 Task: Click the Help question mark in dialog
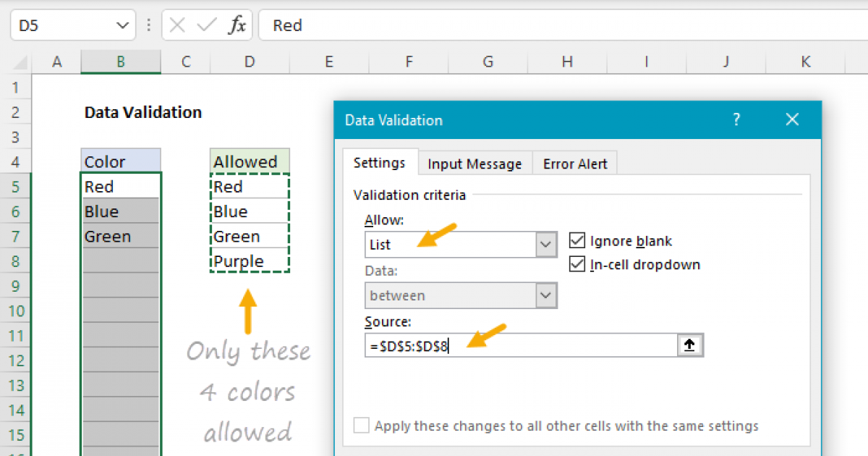coord(736,119)
